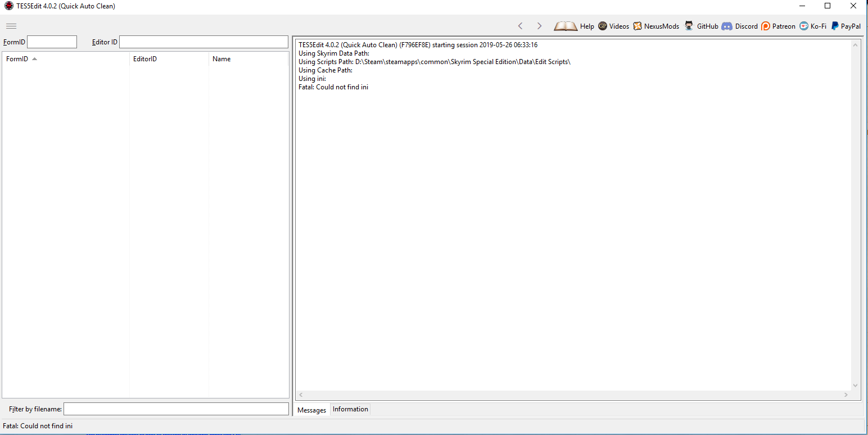
Task: Click the Discord icon
Action: click(727, 26)
